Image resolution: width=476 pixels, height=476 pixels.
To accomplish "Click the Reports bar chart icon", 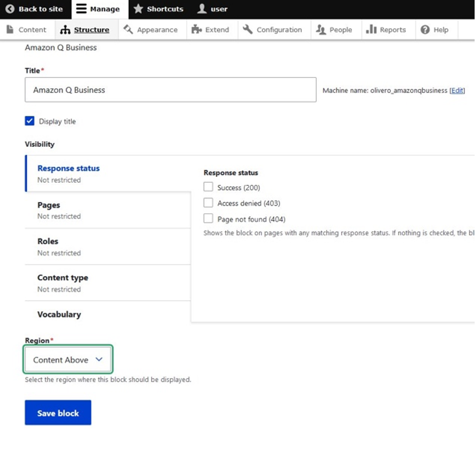I will coord(371,29).
